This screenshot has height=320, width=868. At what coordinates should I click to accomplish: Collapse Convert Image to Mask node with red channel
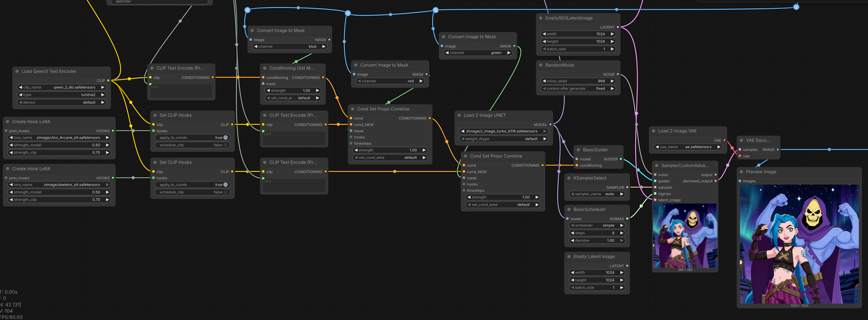(x=356, y=65)
